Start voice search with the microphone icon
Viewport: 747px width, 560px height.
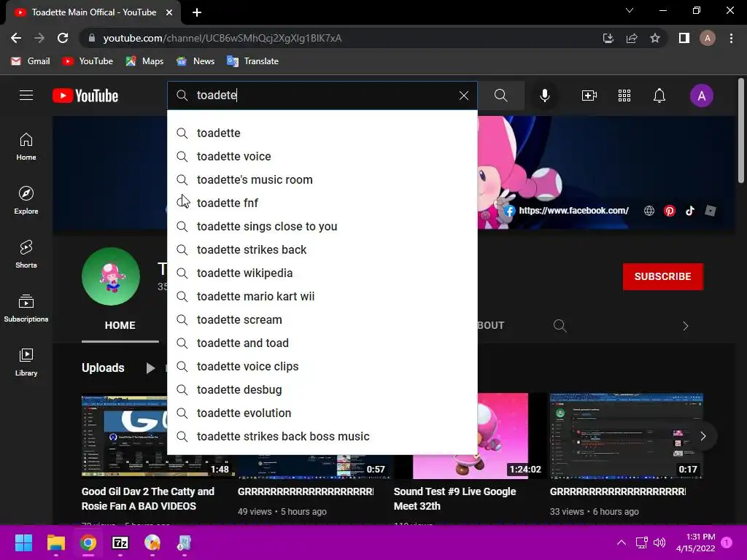(544, 96)
